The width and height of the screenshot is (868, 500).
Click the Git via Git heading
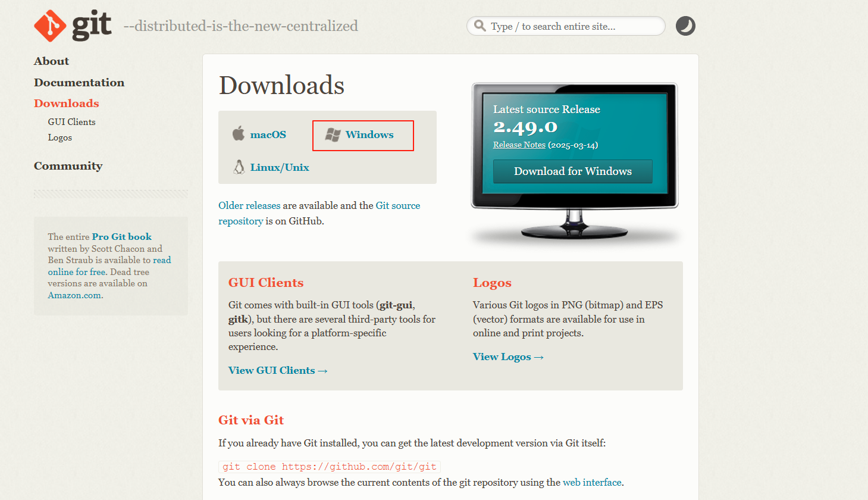click(251, 420)
